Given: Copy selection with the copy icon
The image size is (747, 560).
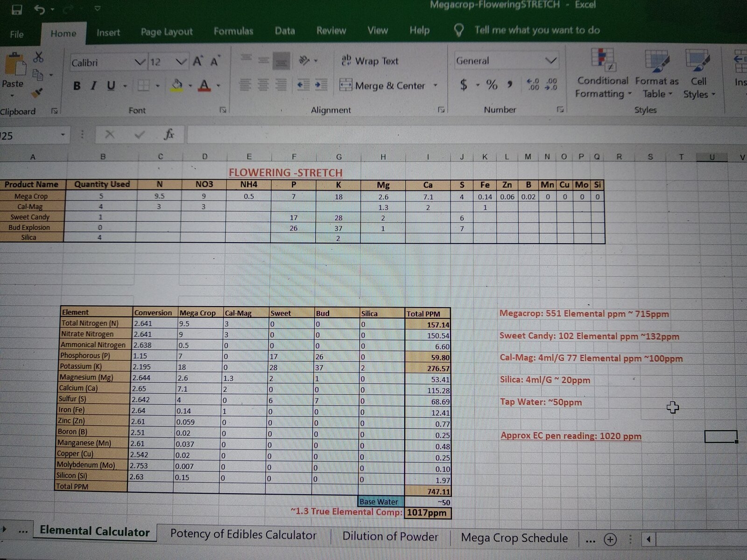Looking at the screenshot, I should coord(38,75).
